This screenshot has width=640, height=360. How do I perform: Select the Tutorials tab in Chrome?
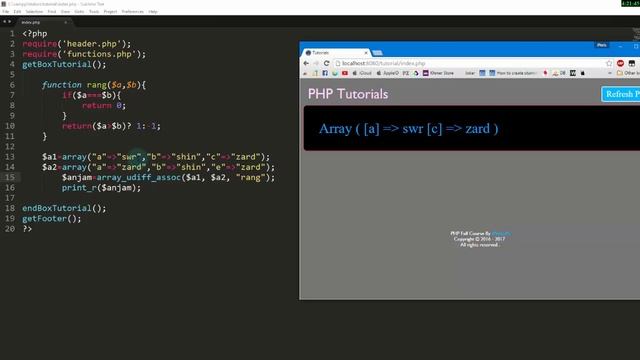(x=335, y=53)
